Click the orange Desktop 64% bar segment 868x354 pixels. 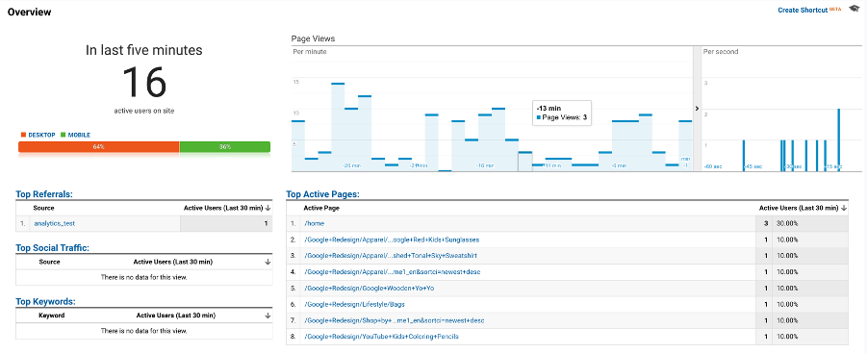click(x=98, y=146)
